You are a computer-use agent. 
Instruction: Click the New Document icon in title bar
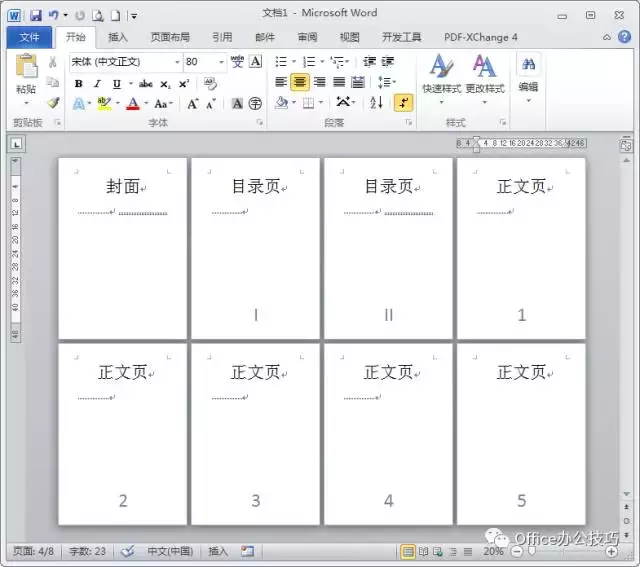(x=116, y=16)
